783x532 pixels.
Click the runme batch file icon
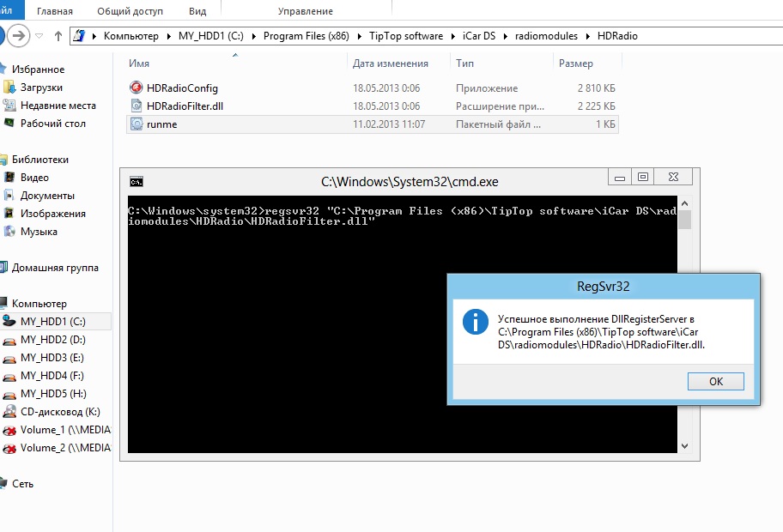(x=136, y=124)
